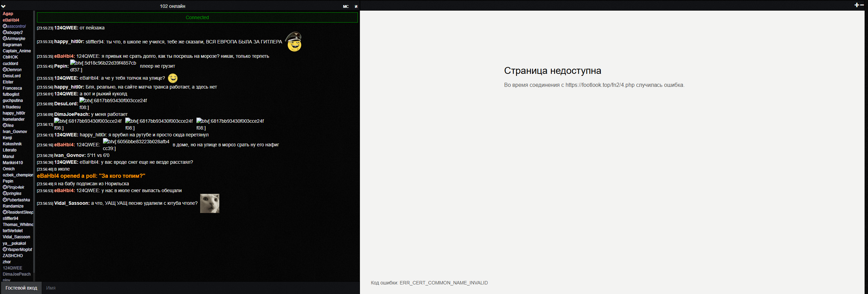Select greyed DimaJoePeach in user list

(x=17, y=274)
